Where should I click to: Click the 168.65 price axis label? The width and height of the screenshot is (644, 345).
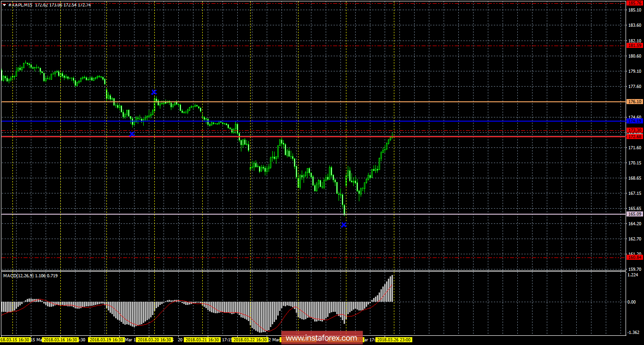[x=635, y=178]
